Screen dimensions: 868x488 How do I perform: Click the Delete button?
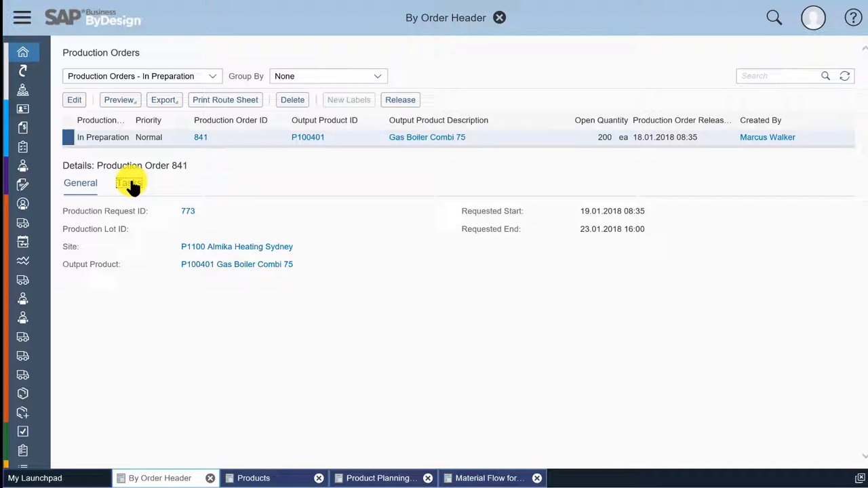click(292, 100)
